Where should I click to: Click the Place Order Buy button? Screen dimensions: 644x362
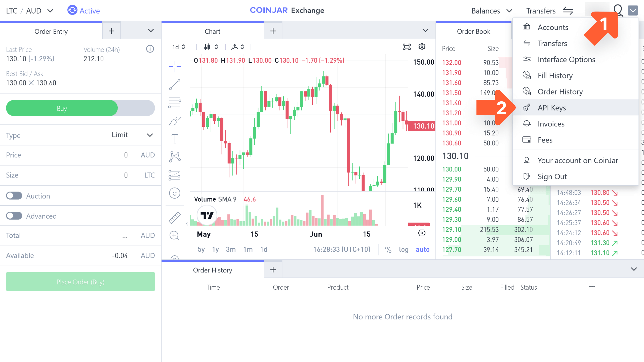pyautogui.click(x=80, y=282)
